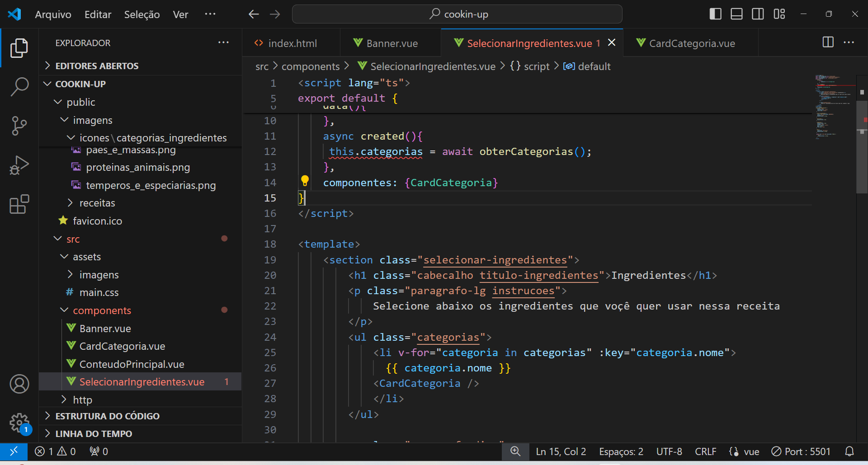
Task: Toggle the bottom panel visibility
Action: [736, 14]
